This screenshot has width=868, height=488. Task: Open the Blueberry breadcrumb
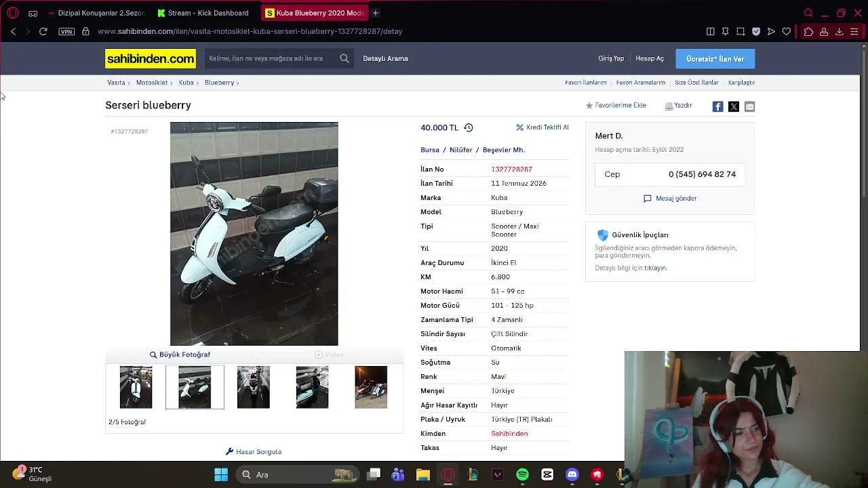pyautogui.click(x=219, y=83)
